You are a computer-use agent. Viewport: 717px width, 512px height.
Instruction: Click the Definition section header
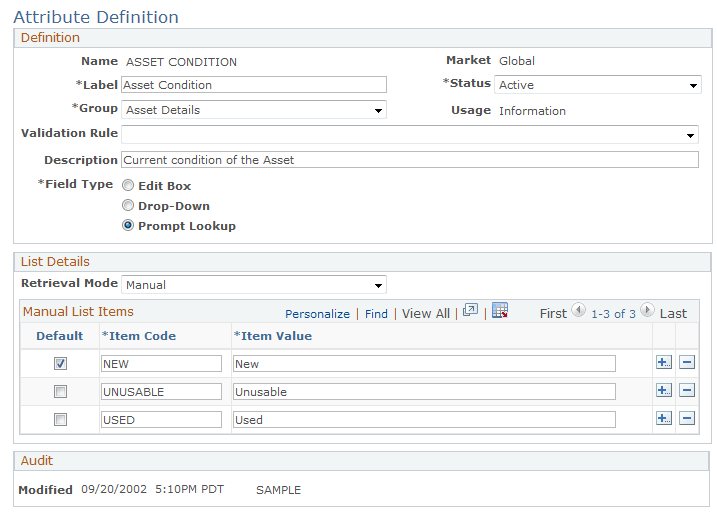point(50,37)
